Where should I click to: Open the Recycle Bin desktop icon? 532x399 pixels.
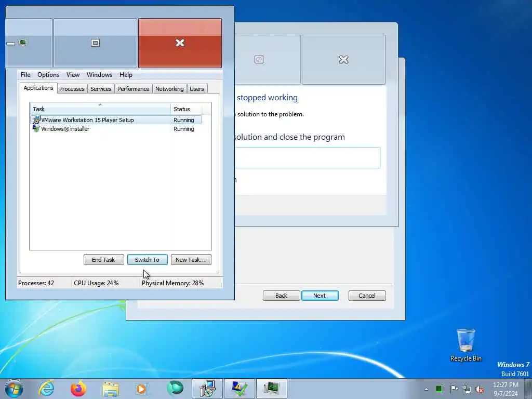point(466,345)
